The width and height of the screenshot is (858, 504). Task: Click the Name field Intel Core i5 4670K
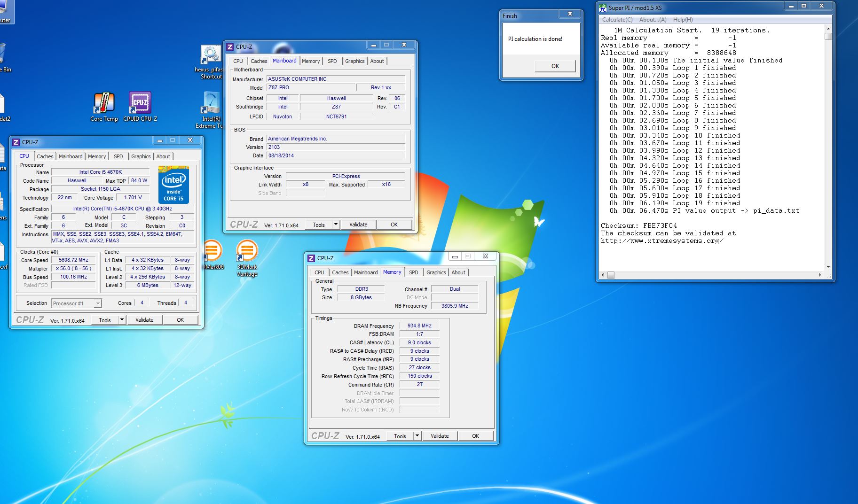[100, 172]
